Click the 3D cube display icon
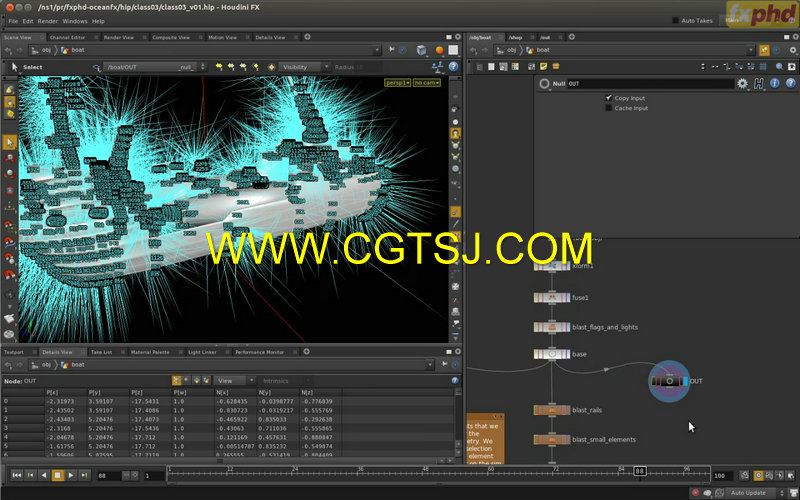The width and height of the screenshot is (800, 500). (421, 50)
